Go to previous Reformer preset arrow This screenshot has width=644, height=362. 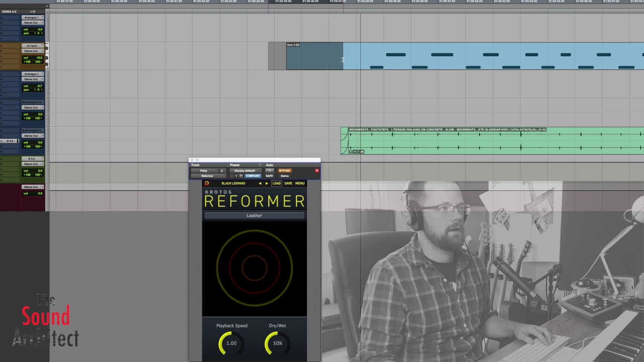[260, 184]
